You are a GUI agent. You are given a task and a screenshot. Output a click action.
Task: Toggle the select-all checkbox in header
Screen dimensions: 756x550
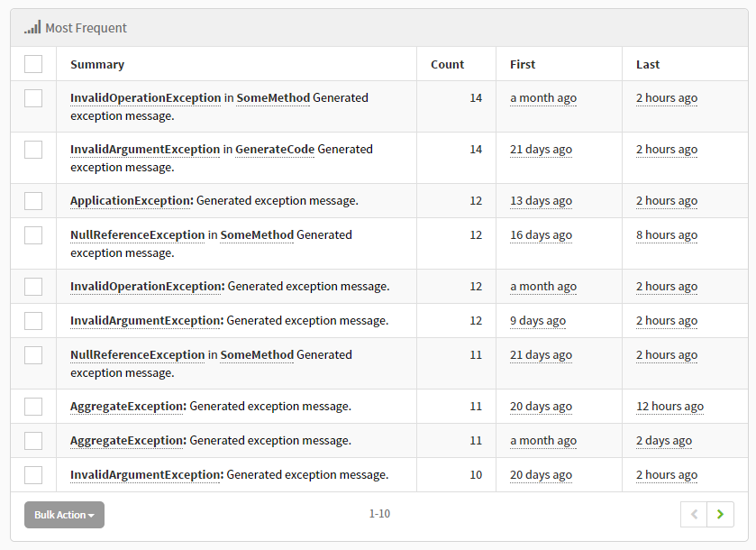pyautogui.click(x=32, y=64)
